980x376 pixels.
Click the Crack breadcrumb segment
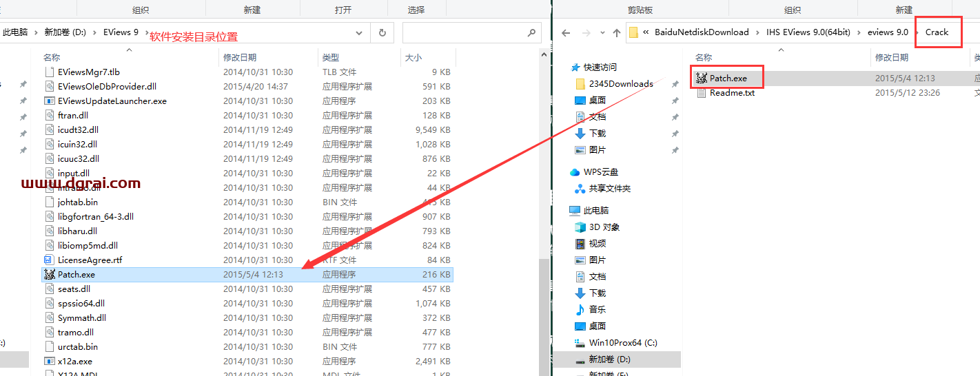point(937,32)
